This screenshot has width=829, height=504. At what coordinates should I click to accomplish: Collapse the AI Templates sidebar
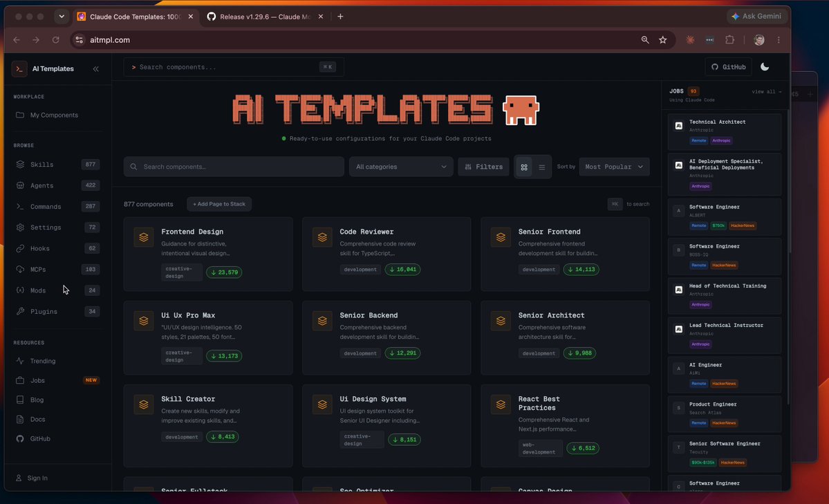(x=95, y=68)
